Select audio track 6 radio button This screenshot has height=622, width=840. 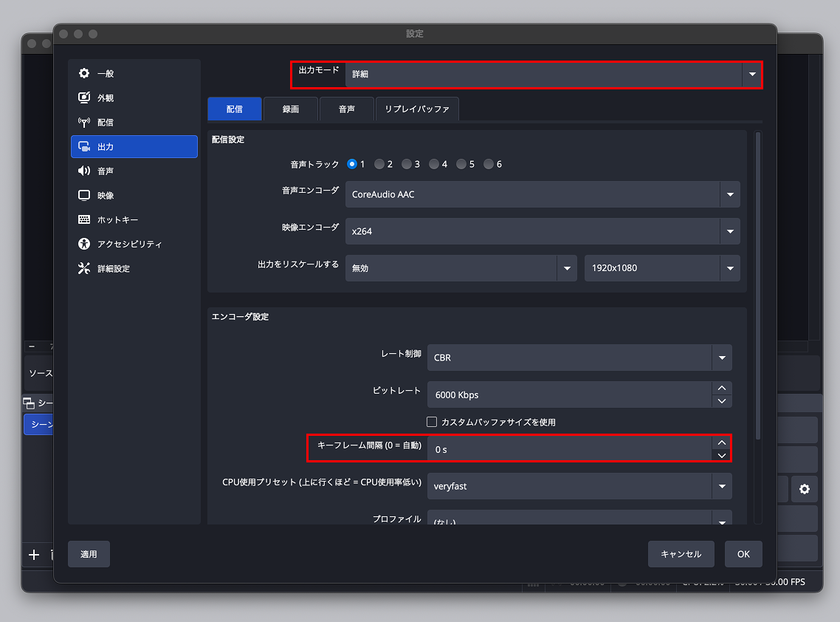click(x=489, y=164)
